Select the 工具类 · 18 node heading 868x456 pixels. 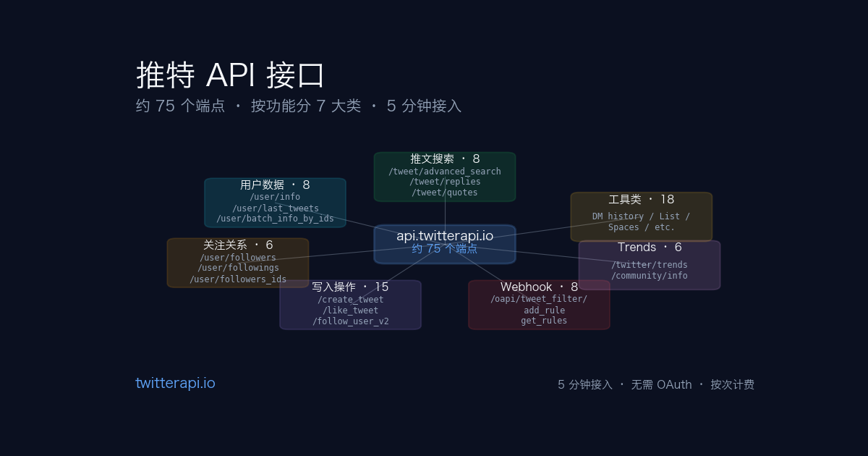[642, 199]
